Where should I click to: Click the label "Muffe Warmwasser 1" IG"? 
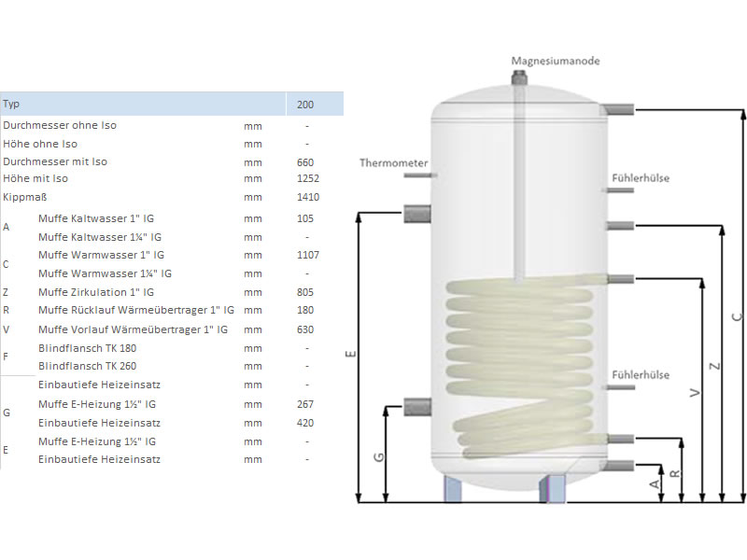pos(101,255)
